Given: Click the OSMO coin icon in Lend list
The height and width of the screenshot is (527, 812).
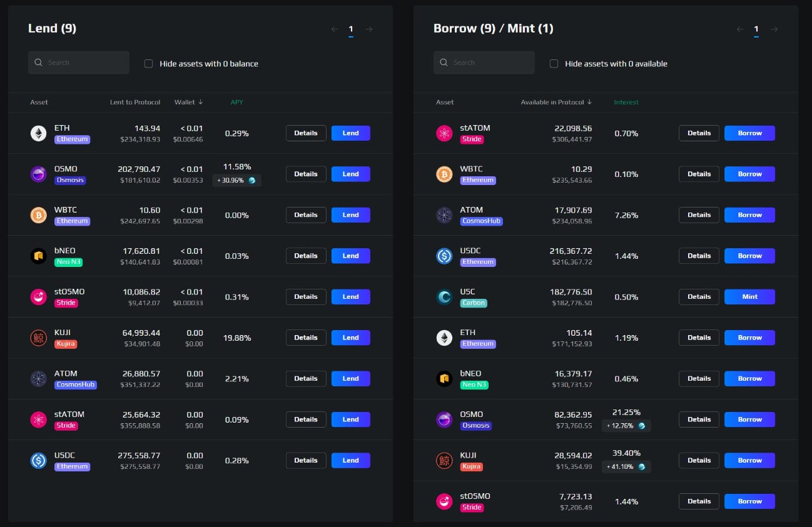Looking at the screenshot, I should pyautogui.click(x=39, y=174).
